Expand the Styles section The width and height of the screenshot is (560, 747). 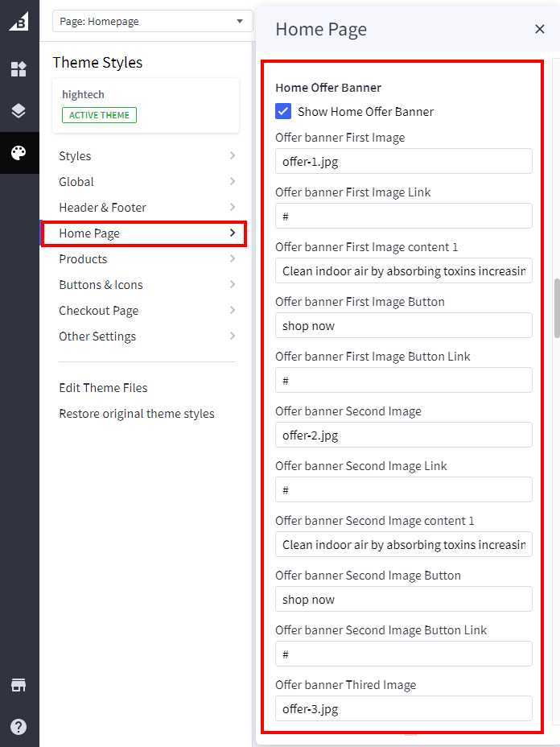(x=146, y=156)
